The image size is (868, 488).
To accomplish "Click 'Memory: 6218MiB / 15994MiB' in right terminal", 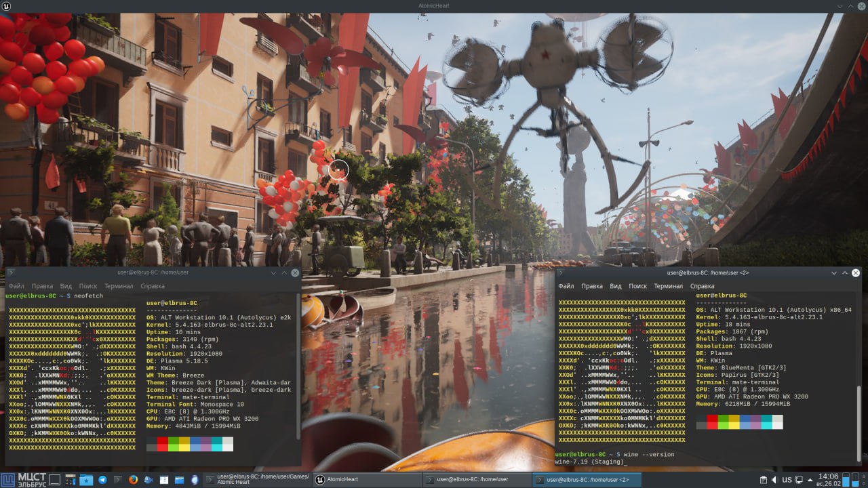I will pos(743,403).
